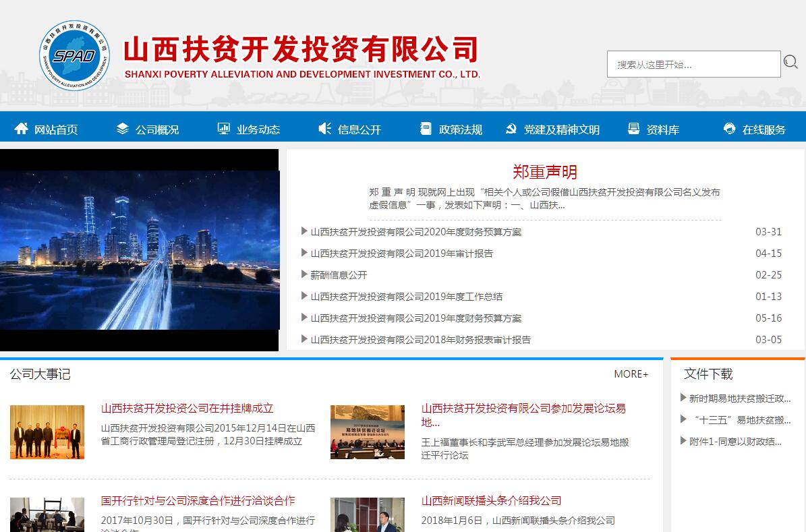Open the 薪酬信息公开 link
Image resolution: width=806 pixels, height=532 pixels.
tap(339, 275)
